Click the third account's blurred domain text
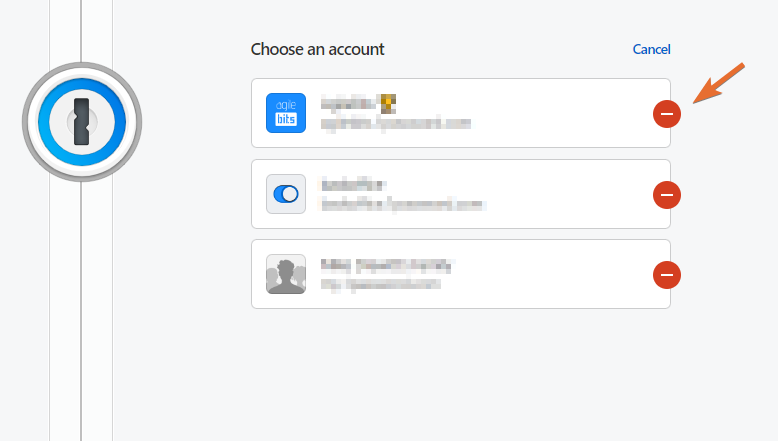Screen dimensions: 778x441 click(x=380, y=285)
